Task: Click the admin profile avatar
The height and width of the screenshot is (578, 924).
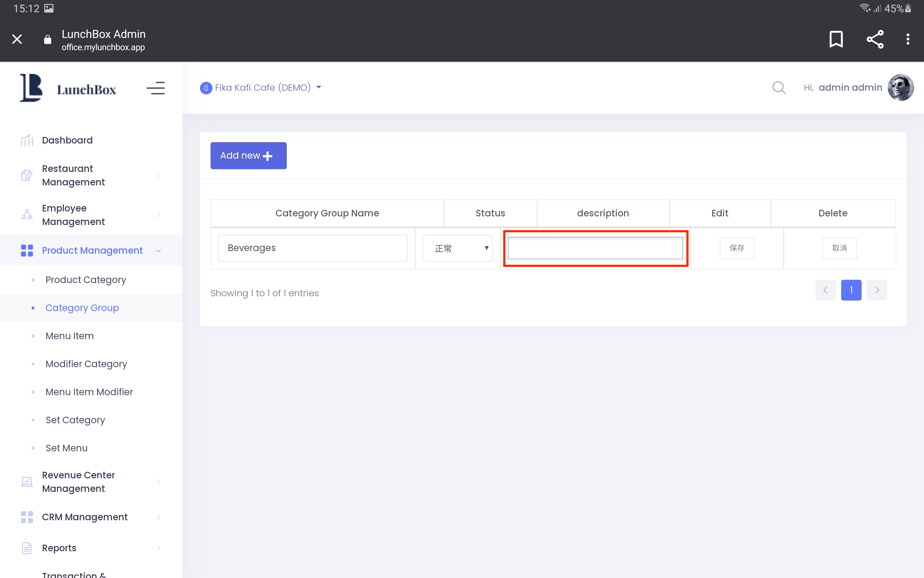Action: [900, 87]
